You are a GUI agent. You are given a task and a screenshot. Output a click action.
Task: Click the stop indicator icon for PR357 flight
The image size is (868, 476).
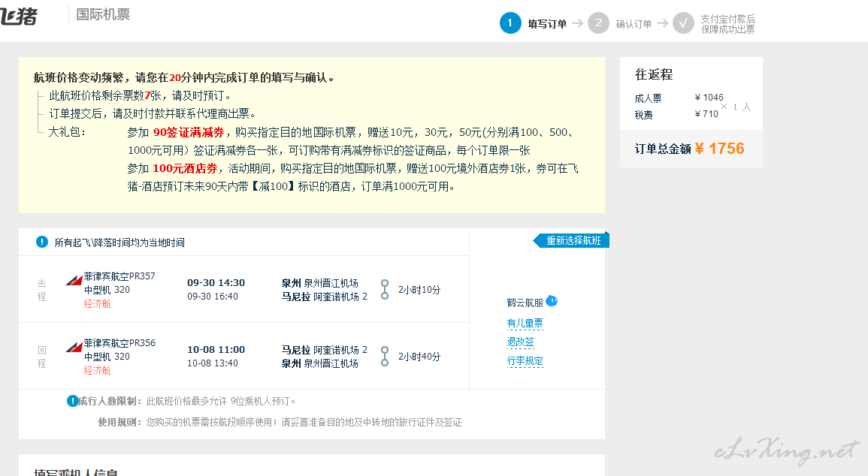(385, 289)
